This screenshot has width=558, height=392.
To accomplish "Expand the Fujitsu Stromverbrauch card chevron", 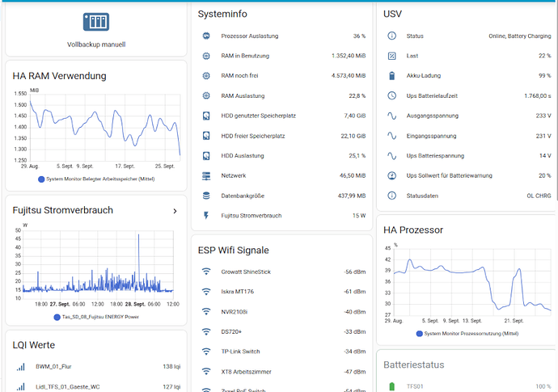I will tap(175, 211).
